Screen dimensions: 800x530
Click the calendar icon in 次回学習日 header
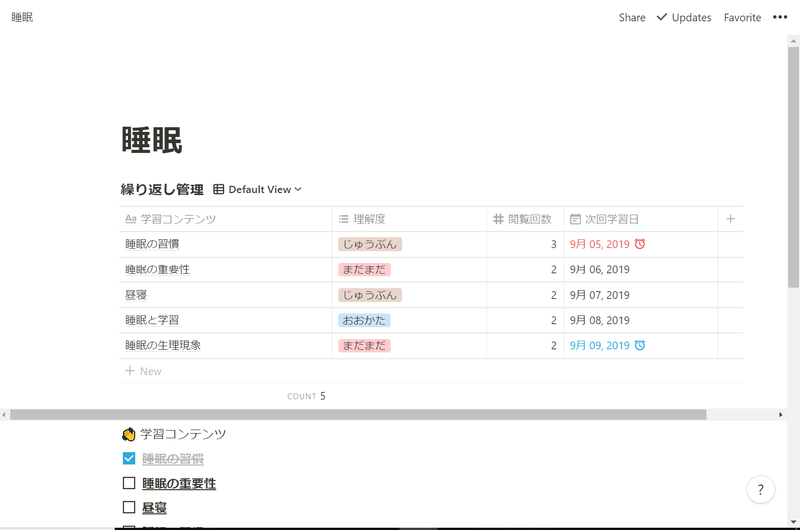575,219
